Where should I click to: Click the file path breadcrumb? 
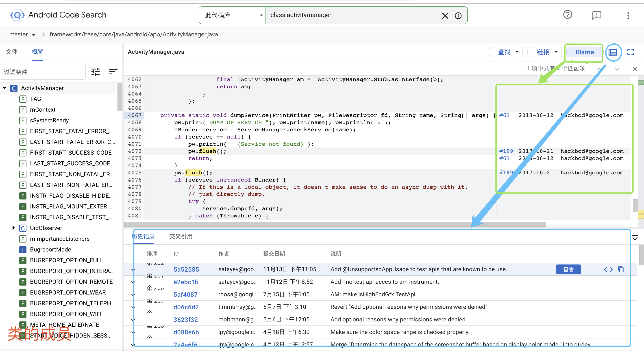134,35
